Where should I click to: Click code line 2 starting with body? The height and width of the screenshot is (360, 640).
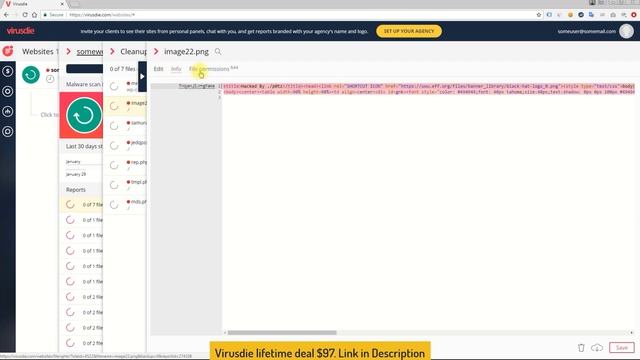429,92
